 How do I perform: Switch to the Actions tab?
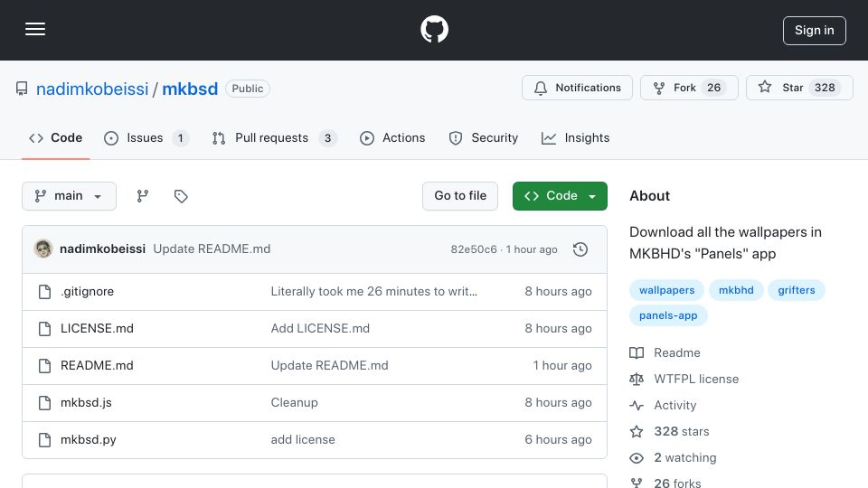392,137
